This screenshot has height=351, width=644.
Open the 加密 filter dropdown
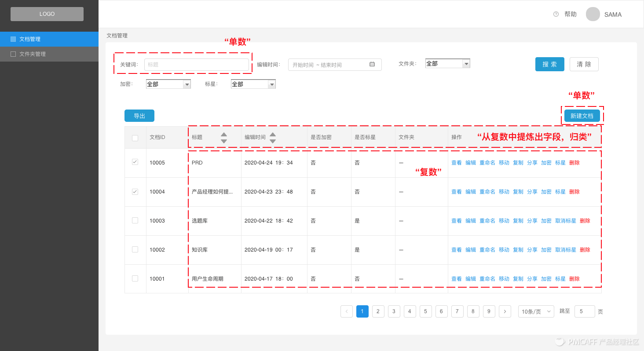[168, 84]
